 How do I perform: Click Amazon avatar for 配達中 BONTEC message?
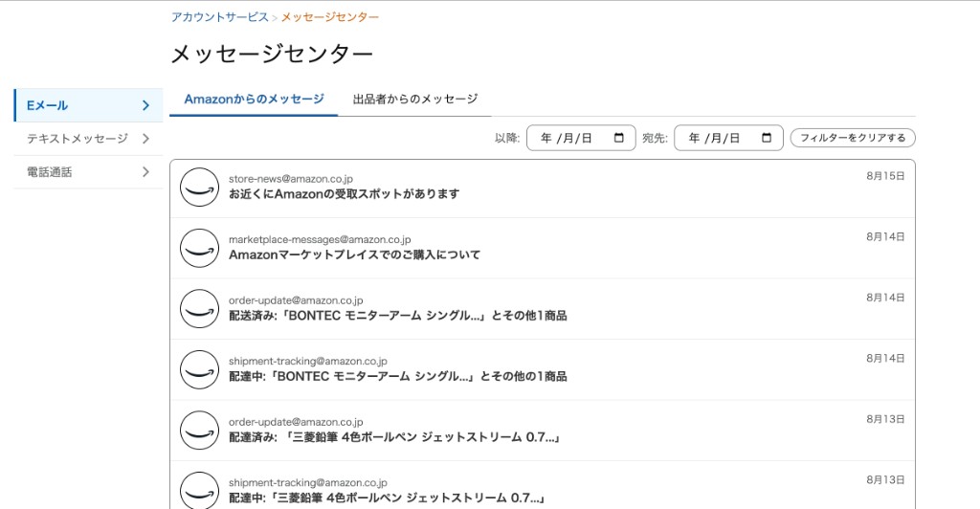(199, 369)
